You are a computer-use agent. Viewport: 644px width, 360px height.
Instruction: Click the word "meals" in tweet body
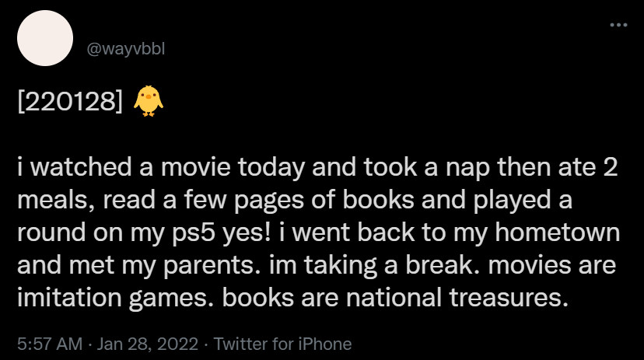[52, 201]
